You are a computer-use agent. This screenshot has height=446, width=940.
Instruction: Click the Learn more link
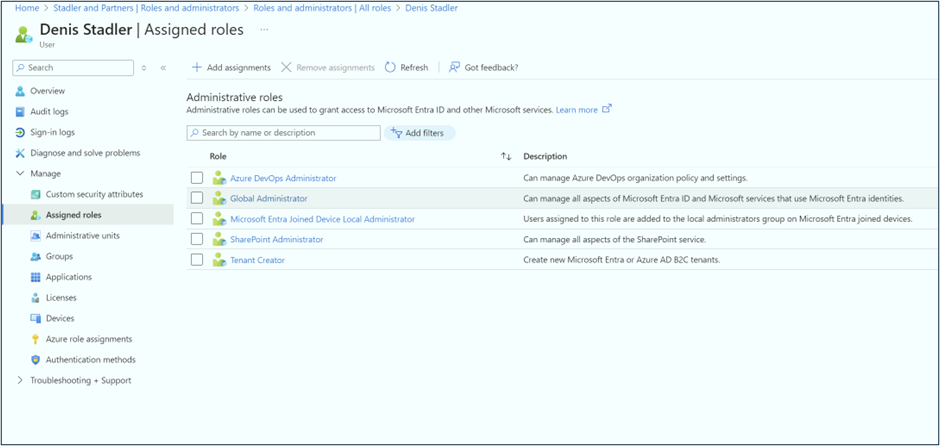coord(577,110)
